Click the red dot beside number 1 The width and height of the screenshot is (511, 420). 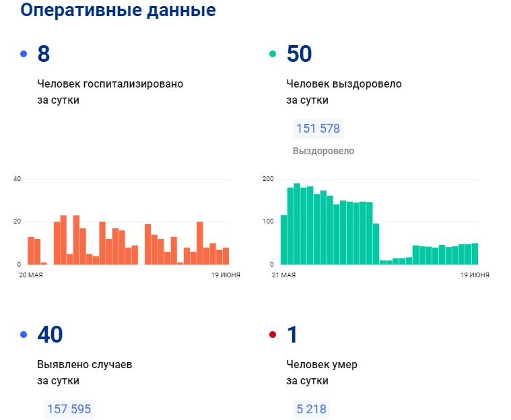click(x=273, y=335)
